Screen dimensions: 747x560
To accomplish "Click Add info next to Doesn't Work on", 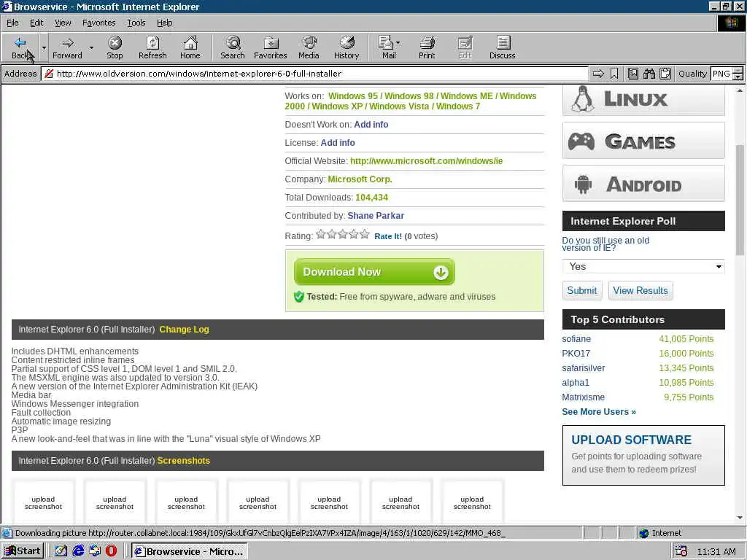I will coord(371,124).
